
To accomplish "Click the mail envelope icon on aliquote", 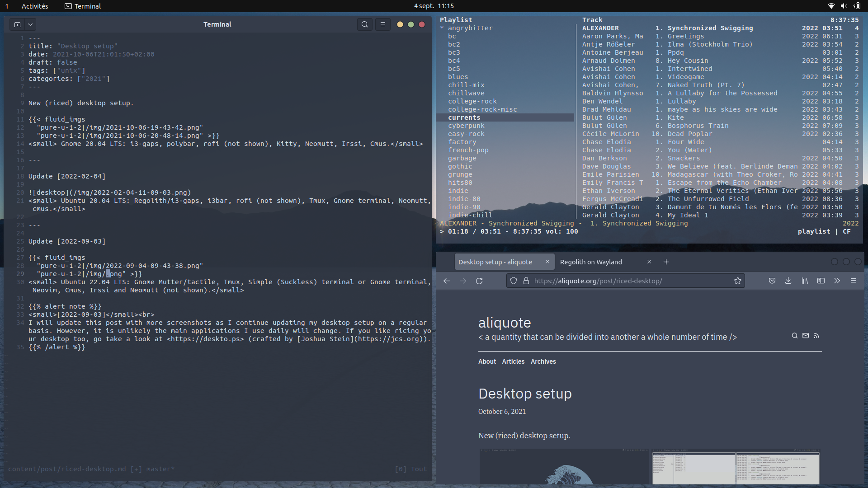I will pyautogui.click(x=806, y=336).
